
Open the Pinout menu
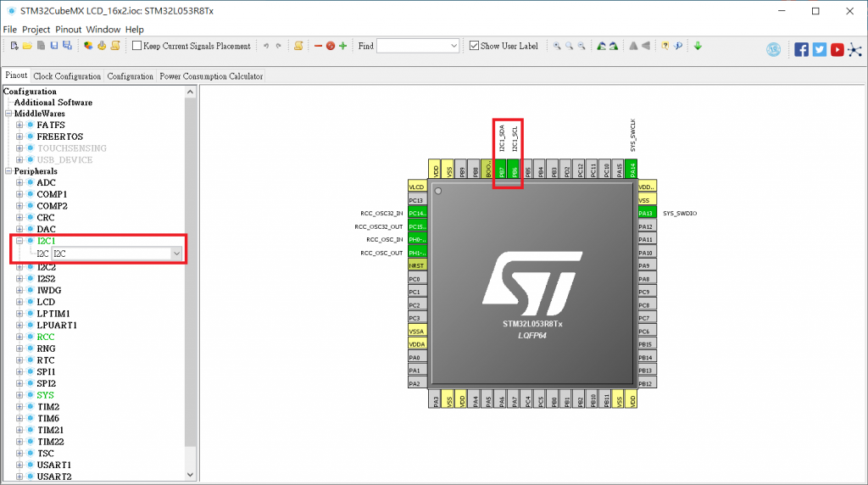pyautogui.click(x=68, y=30)
